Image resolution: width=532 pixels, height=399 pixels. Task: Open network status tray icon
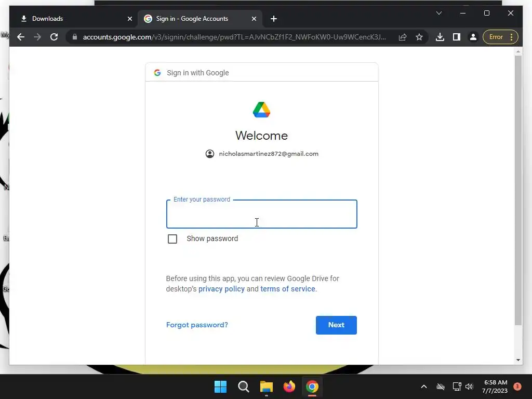coord(457,387)
